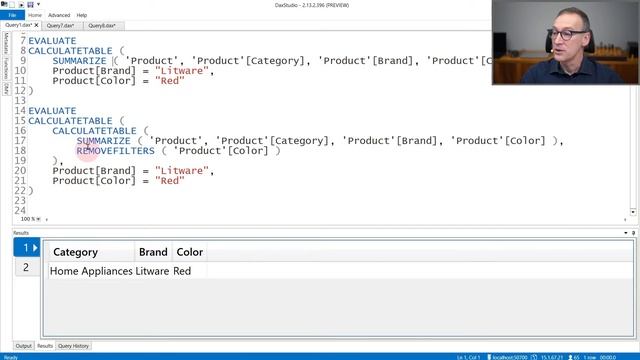
Task: Click the "Litware" string on line 20
Action: [182, 171]
